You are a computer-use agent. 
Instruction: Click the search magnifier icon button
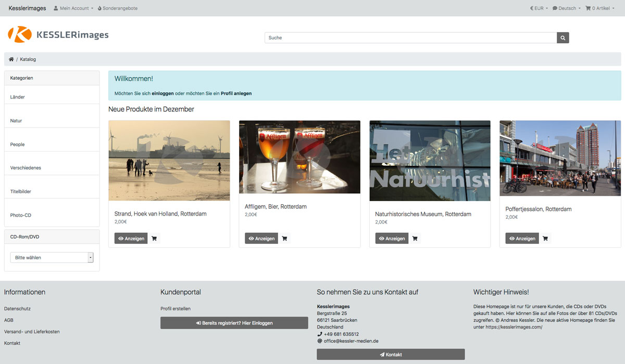562,37
